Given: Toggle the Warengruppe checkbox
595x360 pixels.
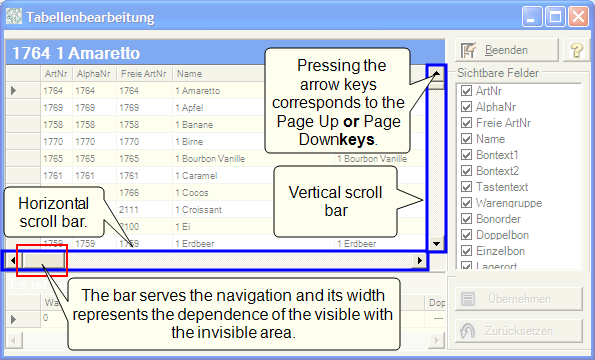Looking at the screenshot, I should (x=466, y=203).
